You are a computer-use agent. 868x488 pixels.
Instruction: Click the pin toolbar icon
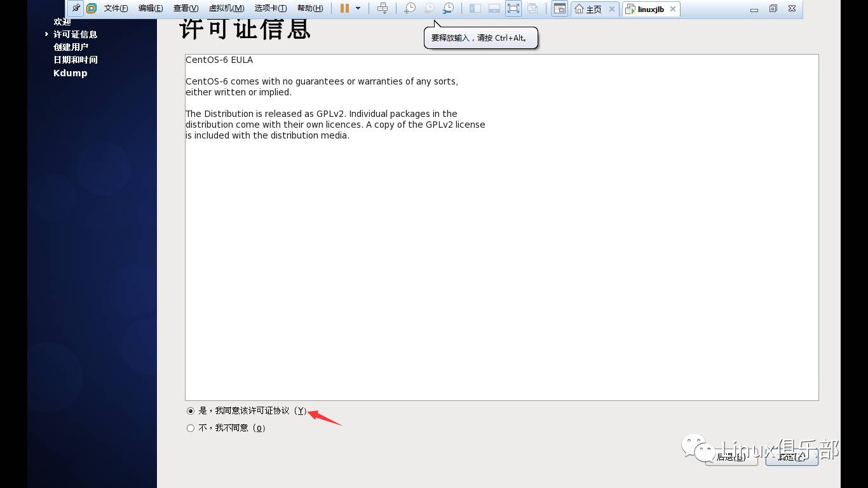[76, 8]
